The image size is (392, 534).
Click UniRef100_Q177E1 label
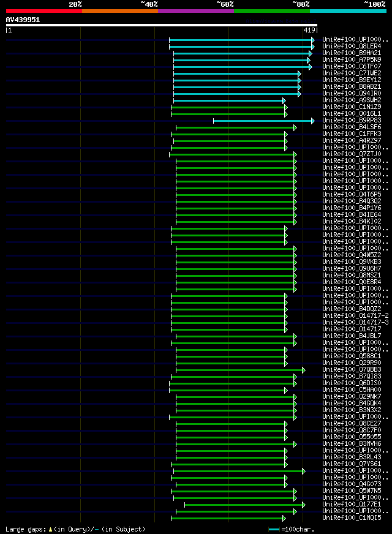point(352,505)
